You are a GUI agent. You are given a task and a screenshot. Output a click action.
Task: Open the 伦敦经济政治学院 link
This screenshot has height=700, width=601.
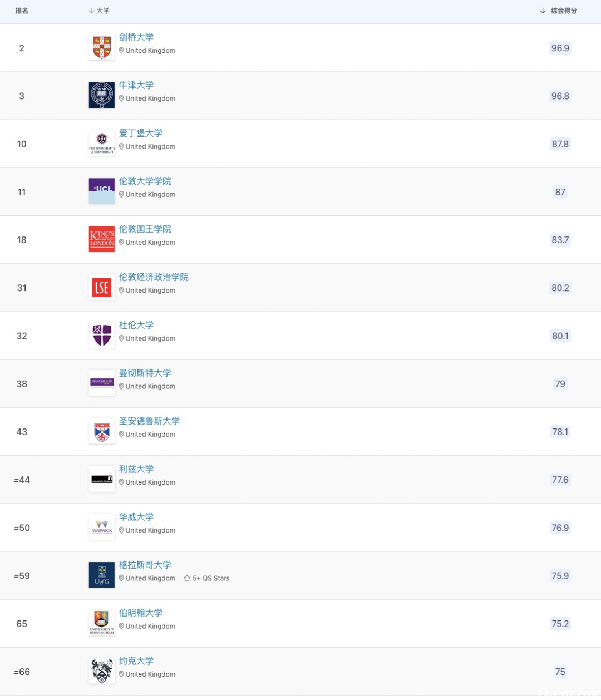pos(154,277)
